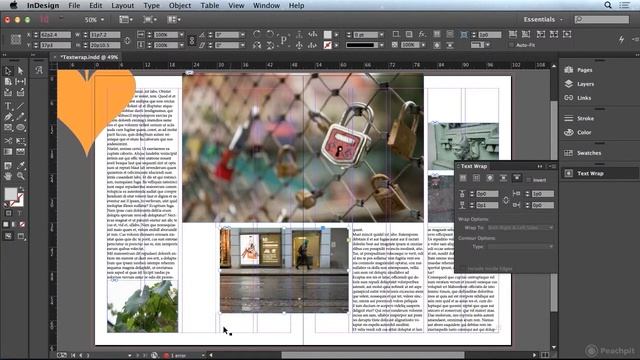Select the Ellipse tool
Viewport: 640px width, 360px height.
click(20, 128)
